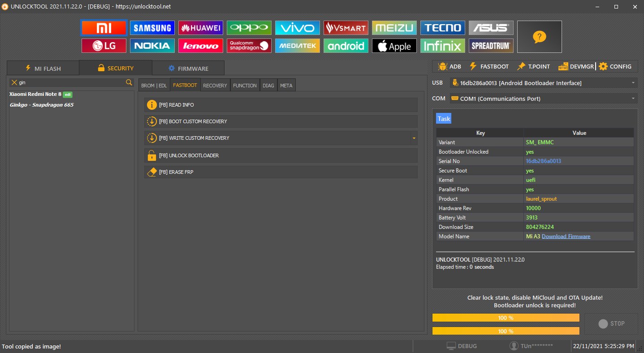Choose the Nokia brand logo
644x353 pixels.
click(152, 46)
